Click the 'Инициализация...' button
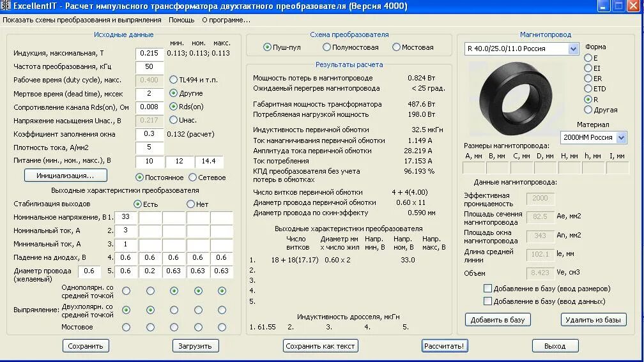The width and height of the screenshot is (644, 362). pos(66,176)
